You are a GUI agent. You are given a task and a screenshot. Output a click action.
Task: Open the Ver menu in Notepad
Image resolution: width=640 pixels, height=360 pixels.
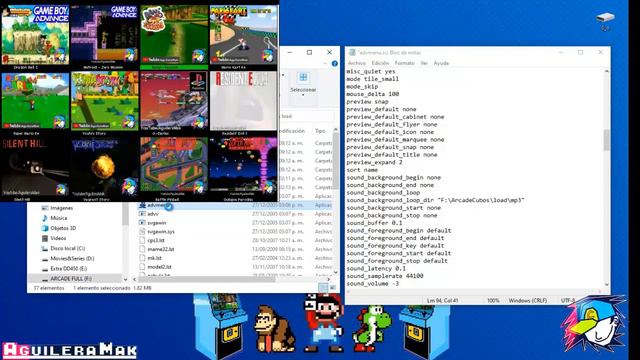[424, 63]
